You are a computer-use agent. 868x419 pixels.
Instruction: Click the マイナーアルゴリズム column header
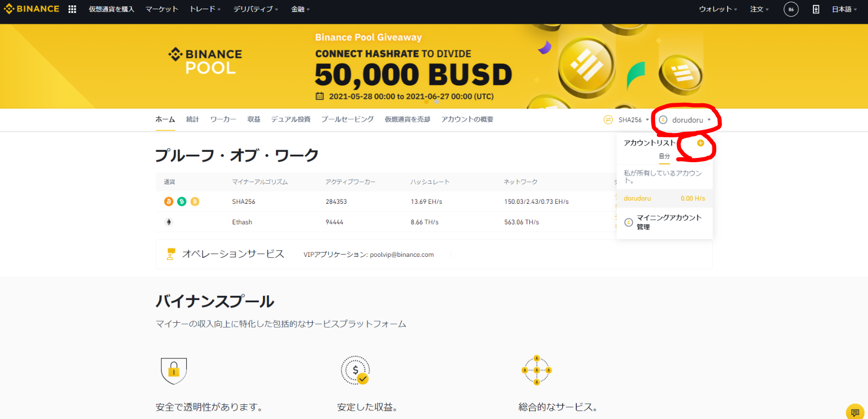(x=260, y=182)
